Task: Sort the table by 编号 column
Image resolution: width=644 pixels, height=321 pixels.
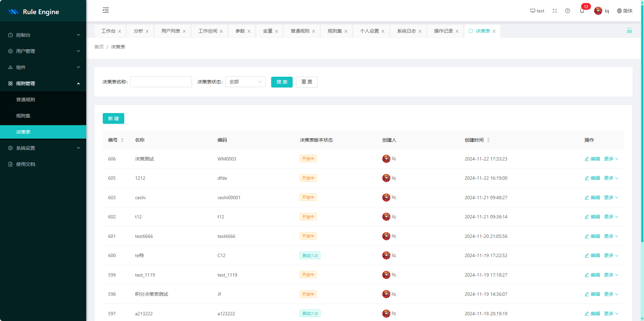Action: click(122, 140)
